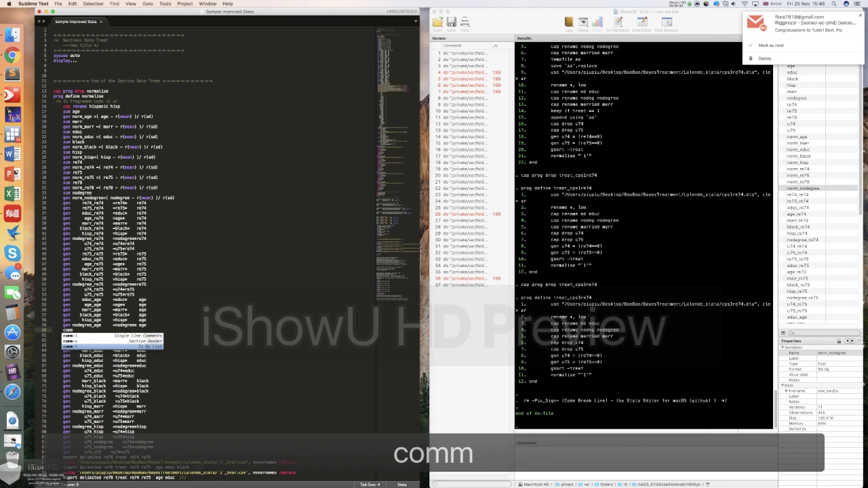Click the Save icon in Stata toolbar

pyautogui.click(x=451, y=24)
